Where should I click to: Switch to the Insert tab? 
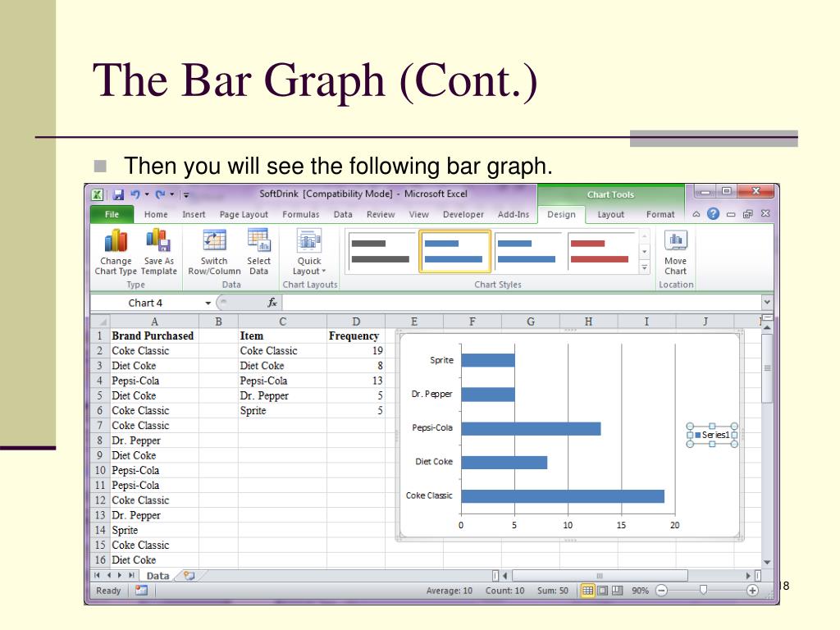coord(194,214)
